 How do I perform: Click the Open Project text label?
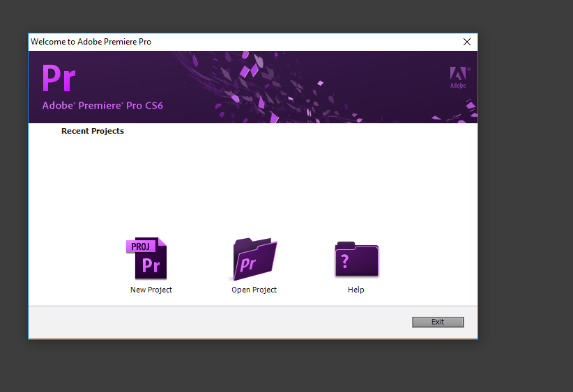coord(254,290)
